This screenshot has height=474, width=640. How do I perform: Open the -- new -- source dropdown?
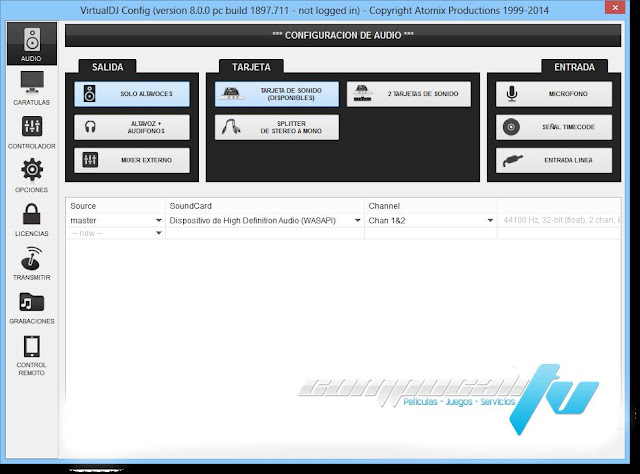[158, 233]
